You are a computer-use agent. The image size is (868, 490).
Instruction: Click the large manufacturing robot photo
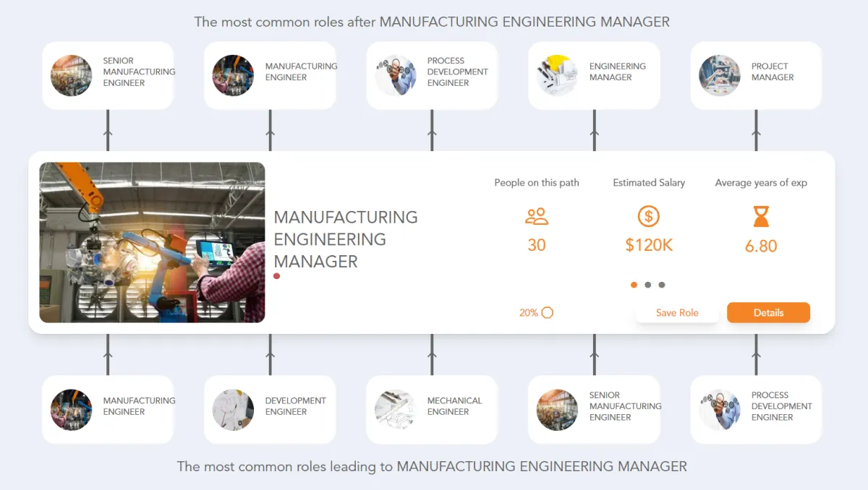pyautogui.click(x=152, y=242)
